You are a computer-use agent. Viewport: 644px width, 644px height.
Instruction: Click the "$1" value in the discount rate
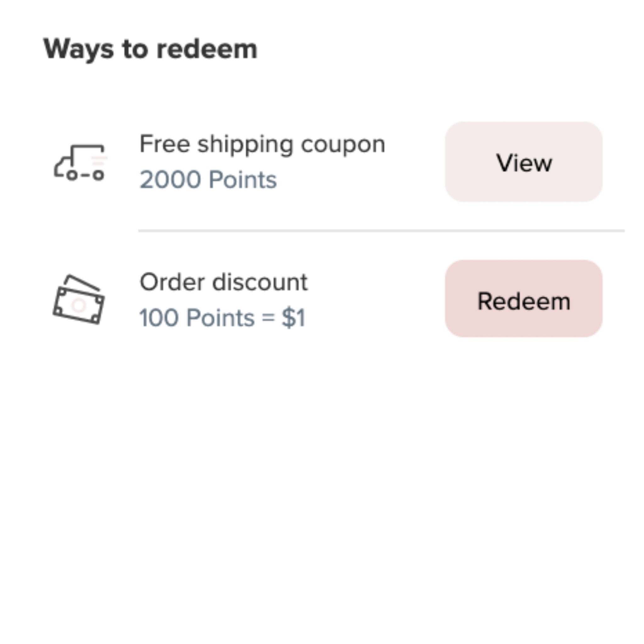click(x=294, y=318)
